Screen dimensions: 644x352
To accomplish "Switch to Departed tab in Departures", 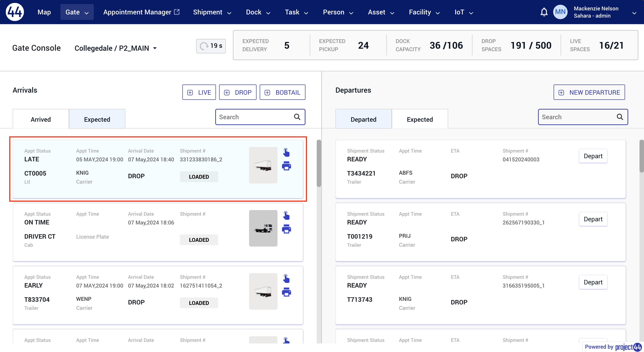I will coord(363,119).
